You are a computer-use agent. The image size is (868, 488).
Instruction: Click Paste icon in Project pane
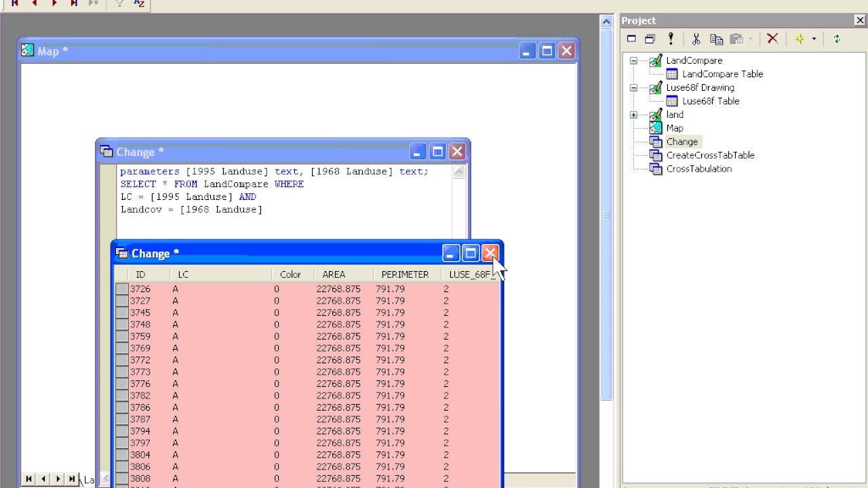[737, 39]
